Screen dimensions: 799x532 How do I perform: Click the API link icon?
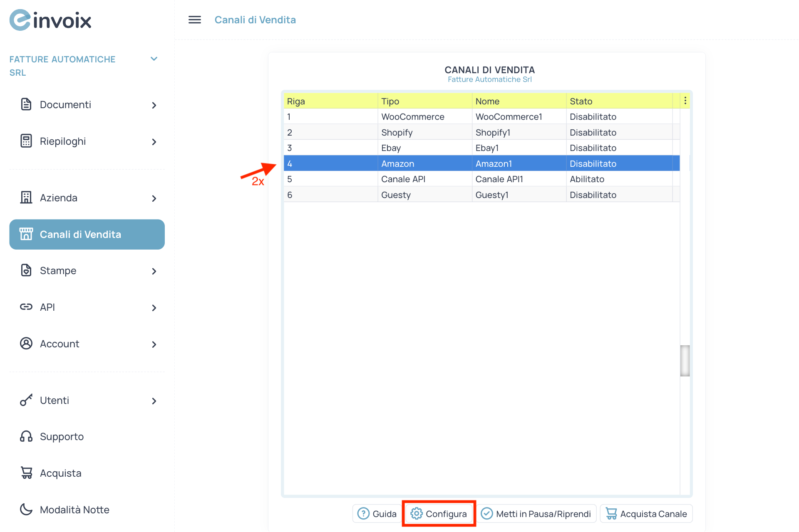coord(26,307)
